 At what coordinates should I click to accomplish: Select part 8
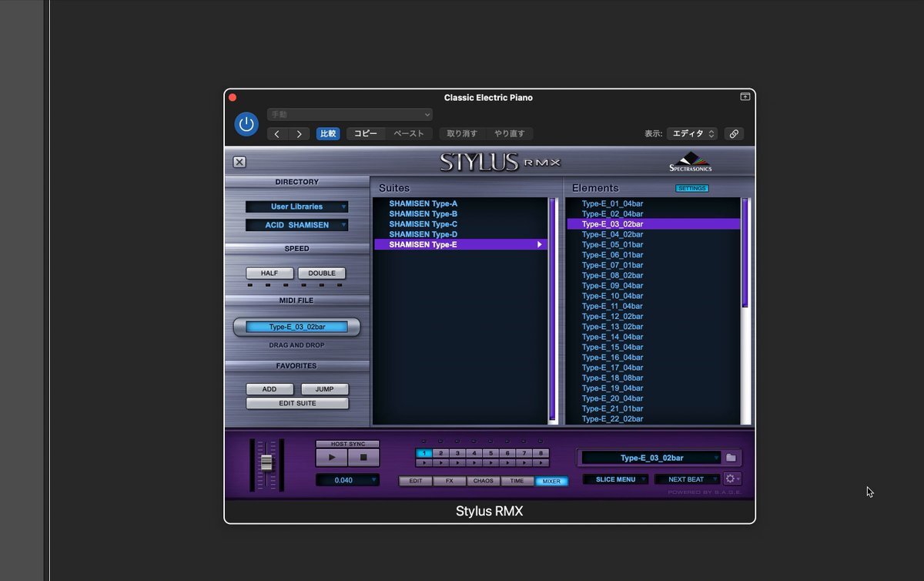tap(542, 454)
